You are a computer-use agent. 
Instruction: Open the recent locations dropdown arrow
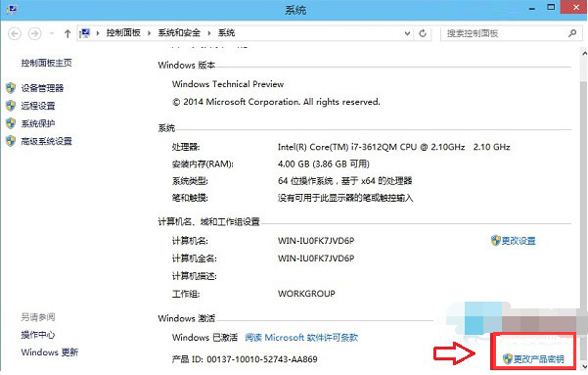point(52,34)
